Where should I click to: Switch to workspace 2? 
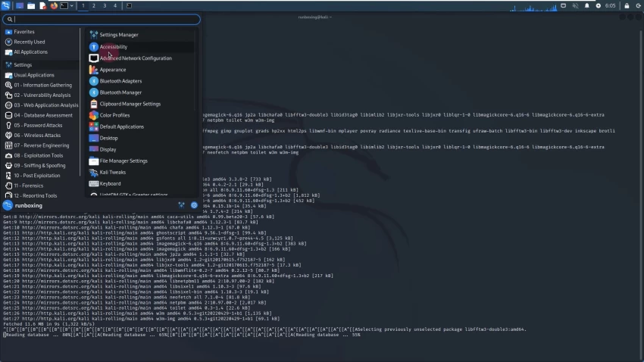click(94, 6)
